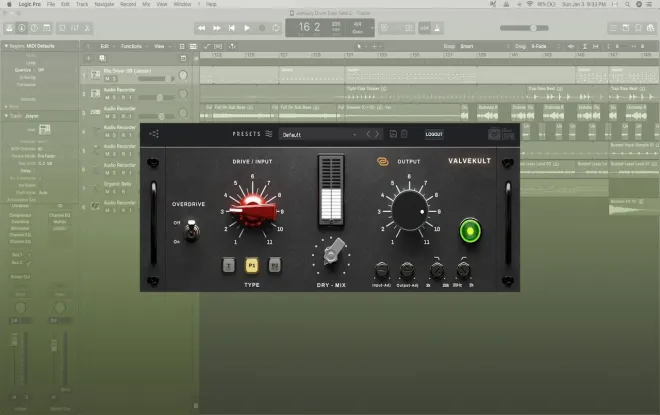Flip the Overdrive On/Off toggle switch
This screenshot has width=660, height=415.
[x=192, y=230]
